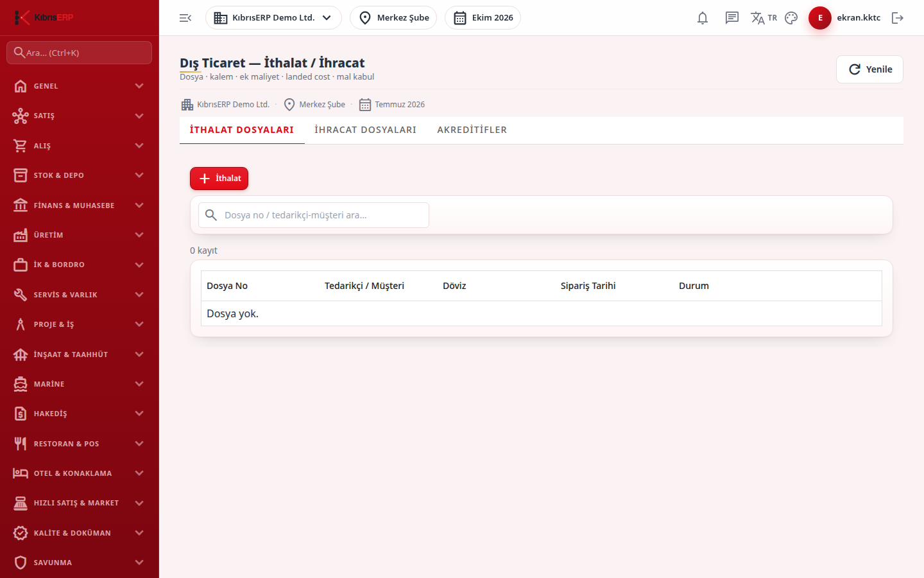Click the sidebar Ara search field
This screenshot has height=578, width=924.
click(80, 53)
